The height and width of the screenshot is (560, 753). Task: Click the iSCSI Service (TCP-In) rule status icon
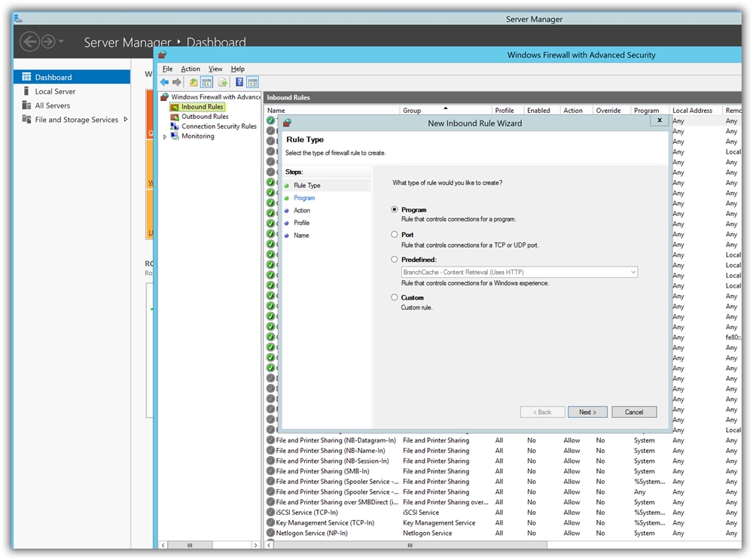271,513
